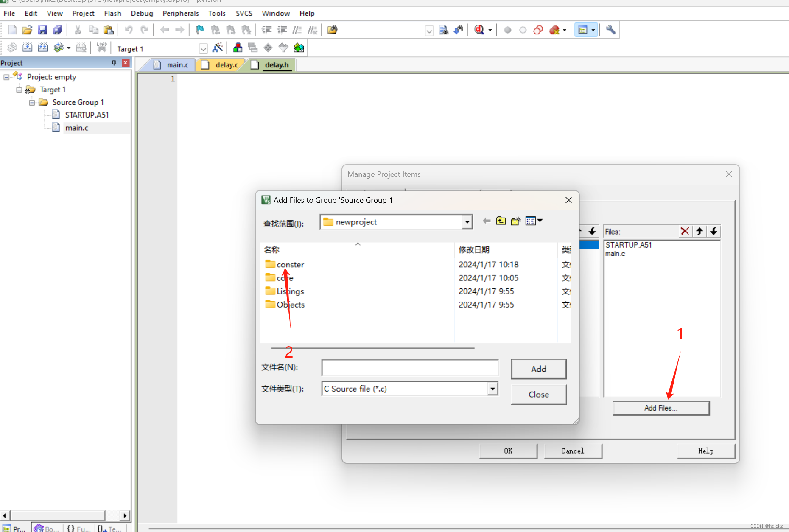Screen dimensions: 789x532
Task: Click the Add Files... button
Action: (x=660, y=408)
